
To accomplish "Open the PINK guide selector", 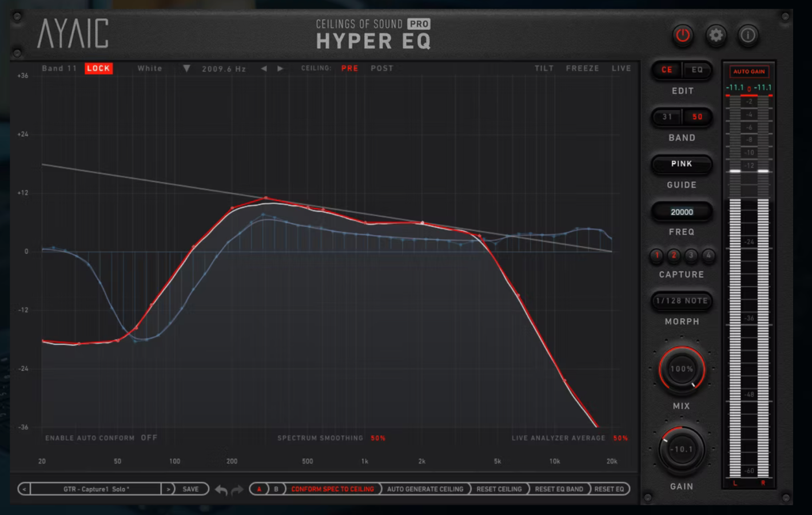I will coord(682,164).
